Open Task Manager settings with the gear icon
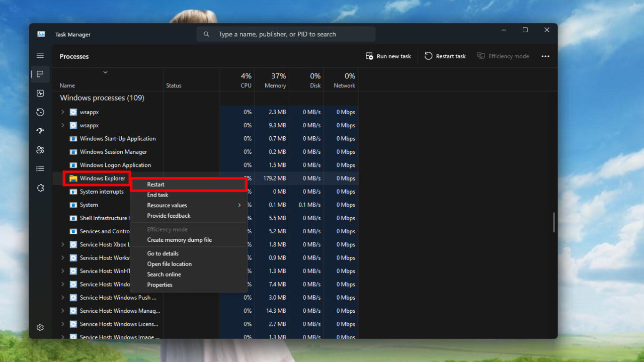 (x=40, y=327)
